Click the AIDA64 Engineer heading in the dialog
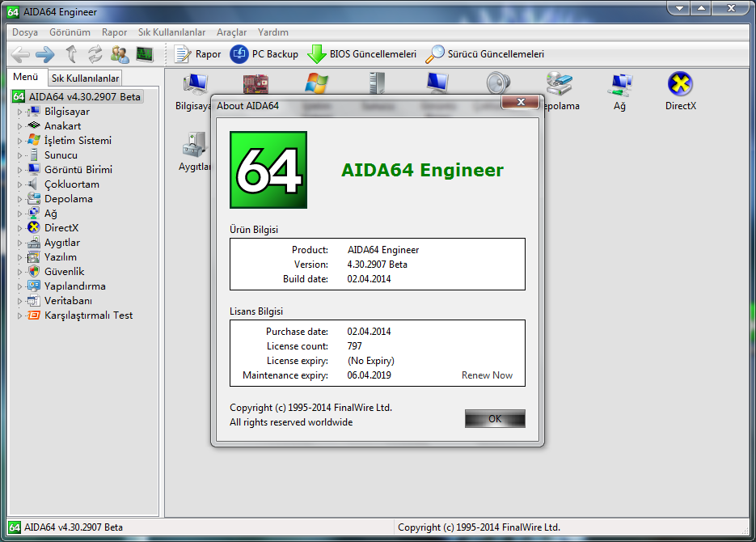Viewport: 756px width, 542px height. 422,170
